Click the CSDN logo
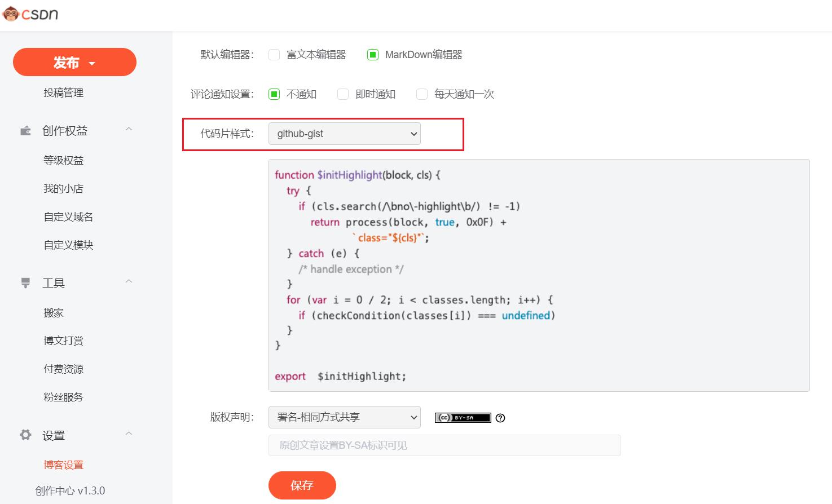Image resolution: width=832 pixels, height=504 pixels. (x=30, y=14)
